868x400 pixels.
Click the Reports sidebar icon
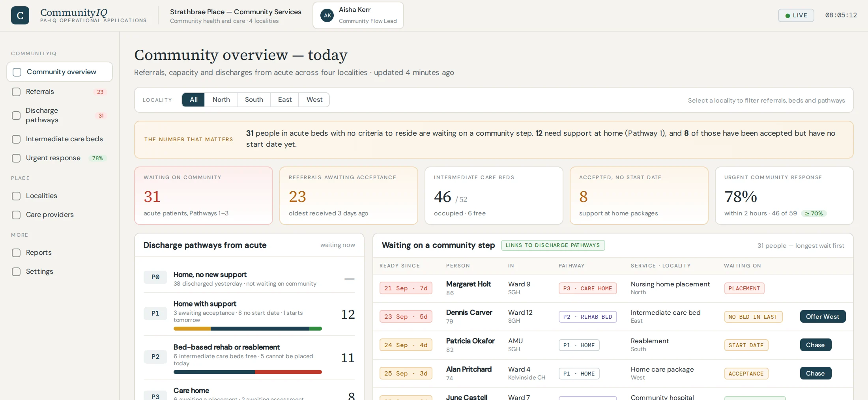[x=16, y=253]
